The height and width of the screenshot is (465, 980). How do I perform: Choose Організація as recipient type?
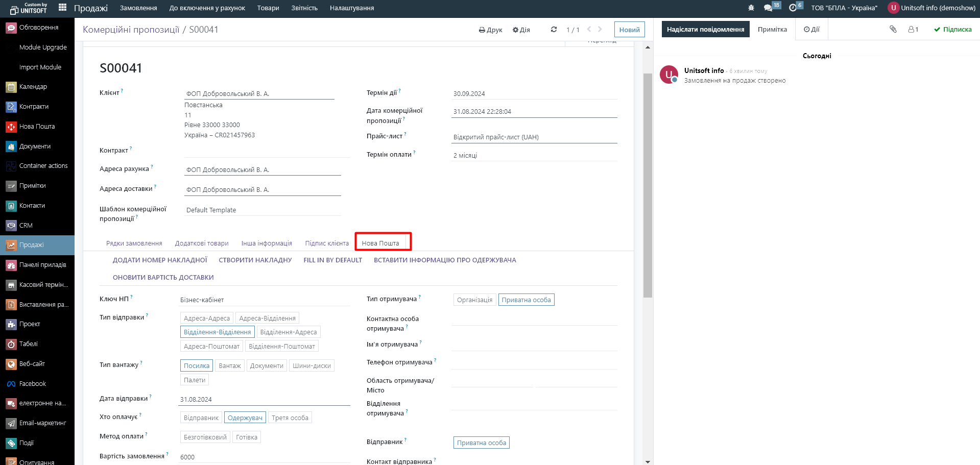click(x=474, y=300)
